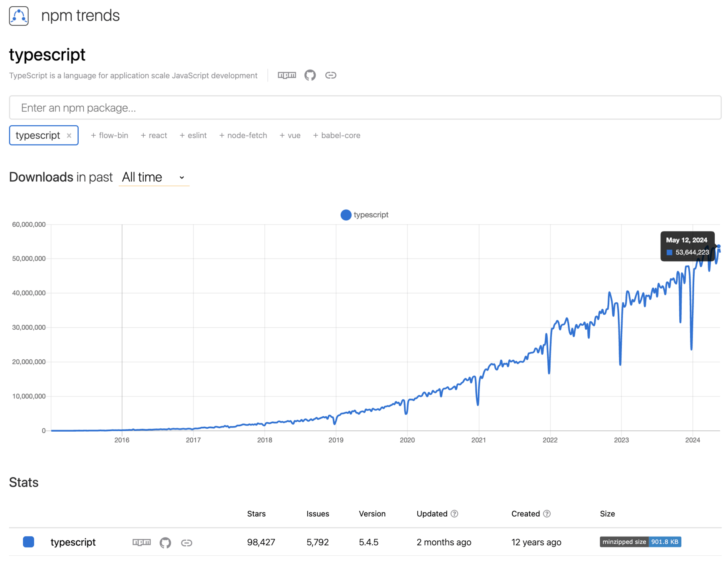The image size is (728, 562).
Task: Toggle the typescript legend dot in chart
Action: click(346, 215)
